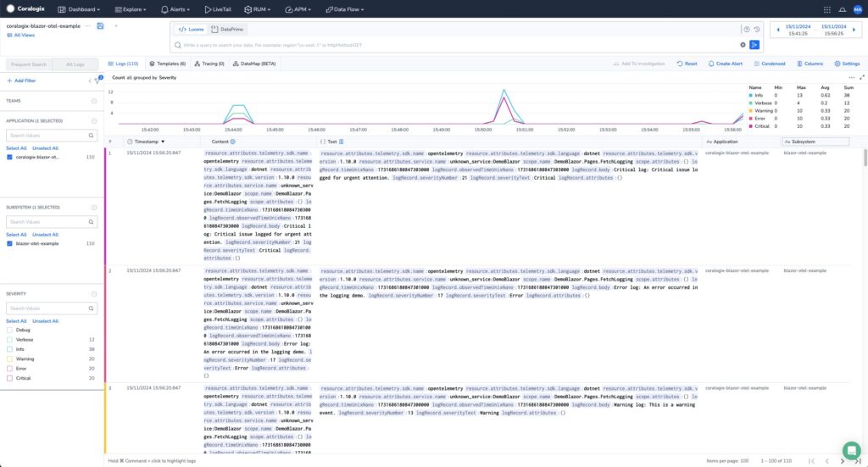Open the Tracing (0) tab
This screenshot has width=868, height=467.
(x=209, y=64)
